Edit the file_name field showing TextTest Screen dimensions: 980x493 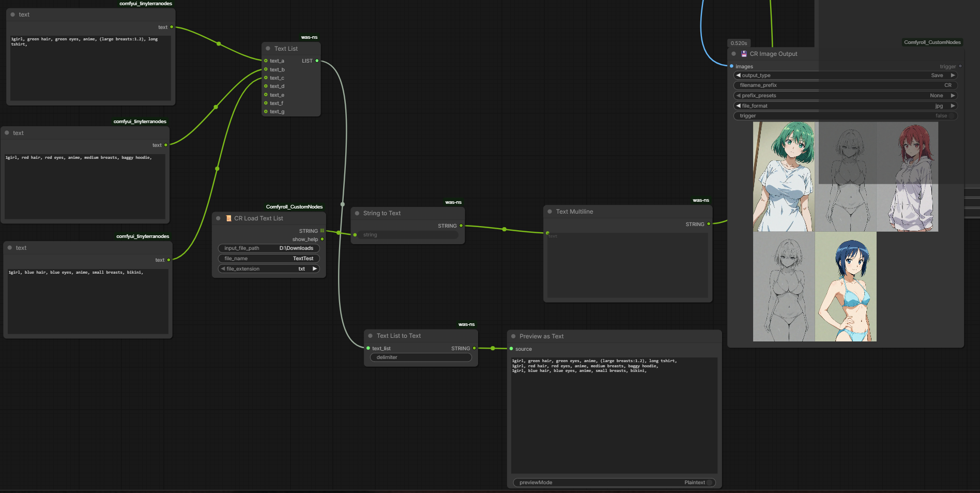269,259
